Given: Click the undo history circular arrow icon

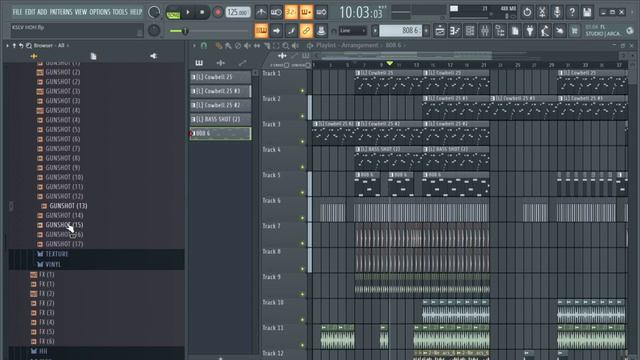Looking at the screenshot, I should pyautogui.click(x=527, y=12).
